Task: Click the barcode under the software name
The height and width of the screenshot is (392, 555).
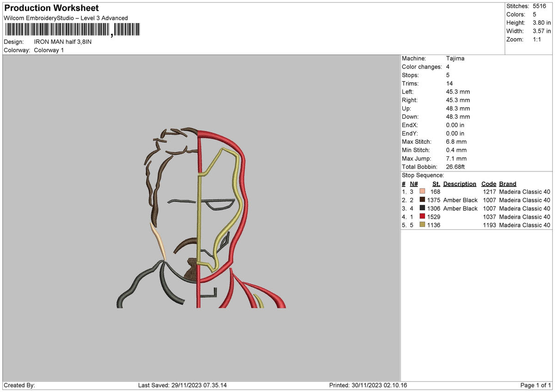Action: point(72,30)
